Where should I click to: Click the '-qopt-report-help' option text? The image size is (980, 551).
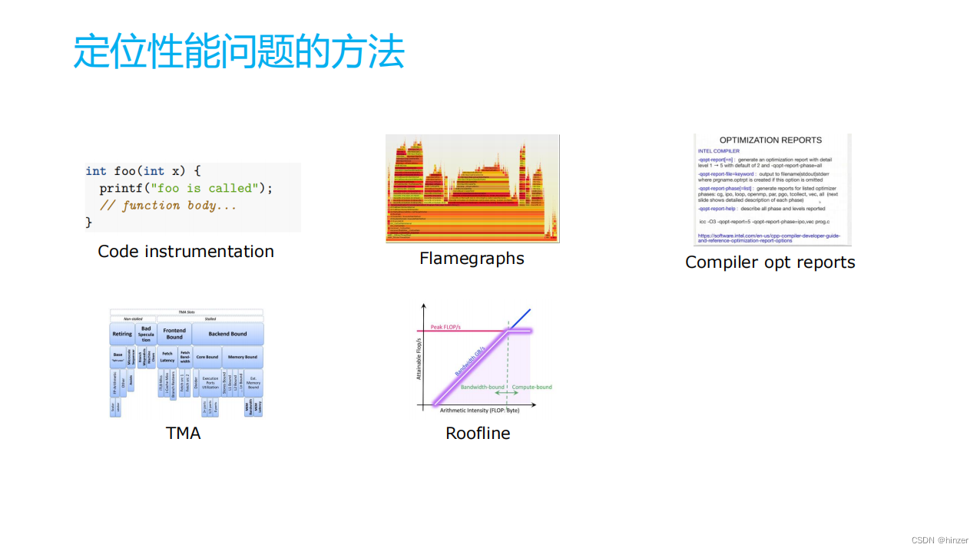(x=717, y=209)
